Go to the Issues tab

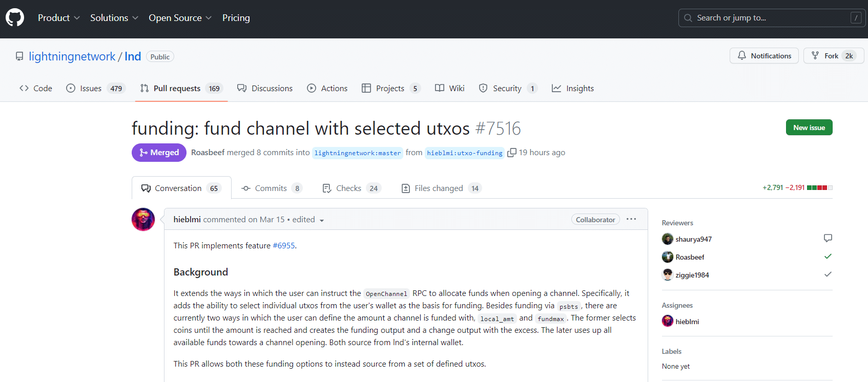point(96,88)
